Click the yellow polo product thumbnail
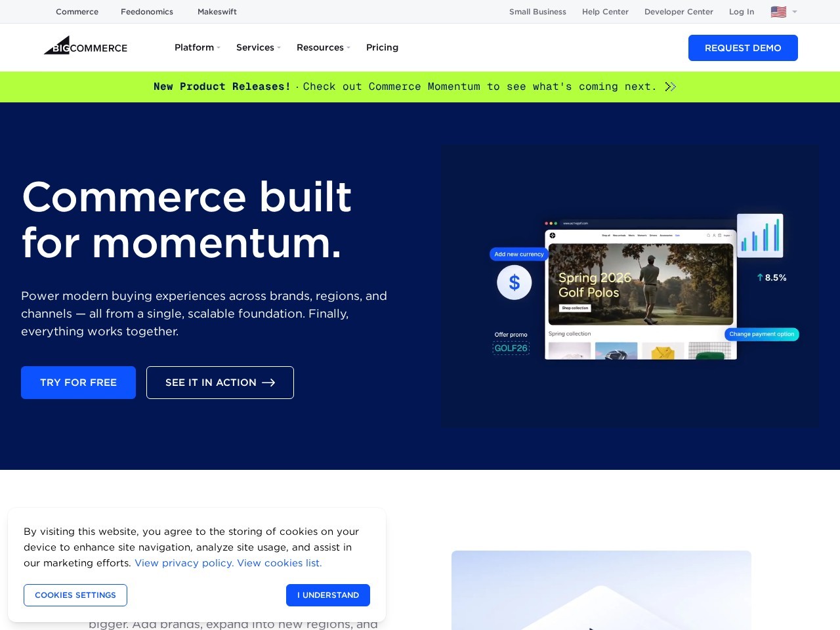 coord(663,351)
